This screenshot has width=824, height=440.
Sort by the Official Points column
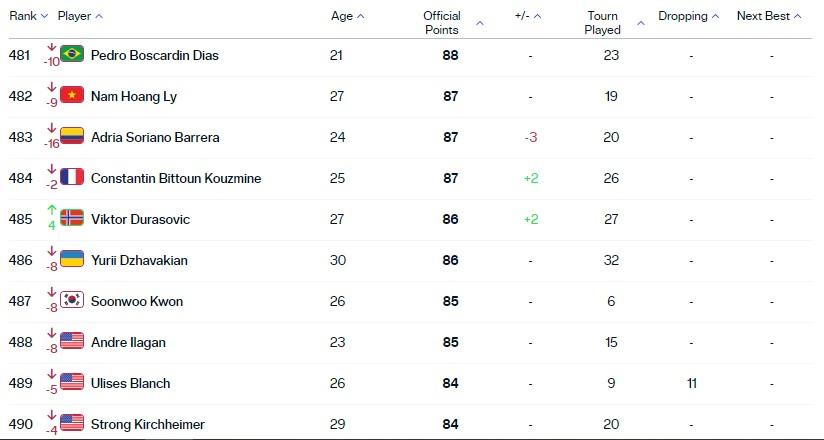point(454,23)
